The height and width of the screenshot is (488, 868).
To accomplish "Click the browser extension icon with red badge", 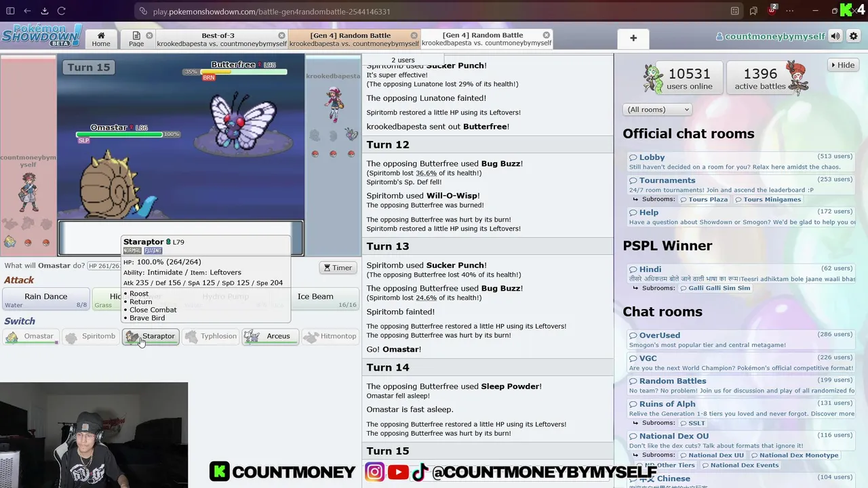I will pyautogui.click(x=772, y=10).
